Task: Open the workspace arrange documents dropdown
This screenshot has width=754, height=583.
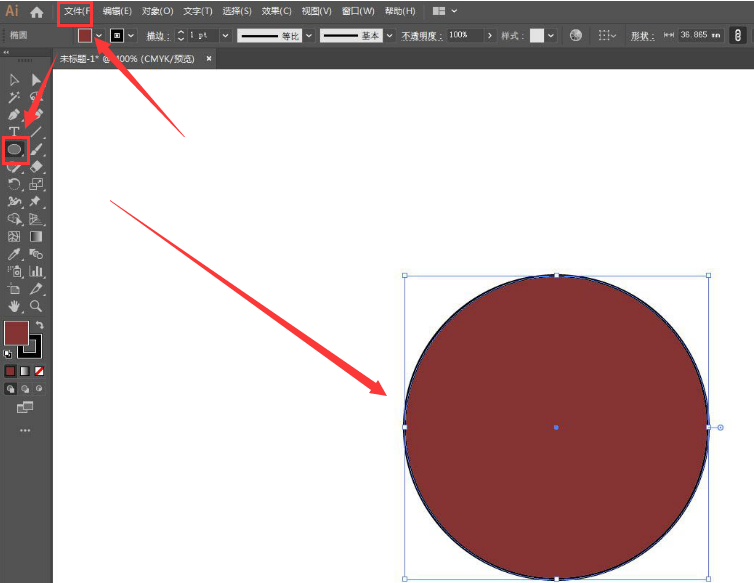Action: (445, 11)
